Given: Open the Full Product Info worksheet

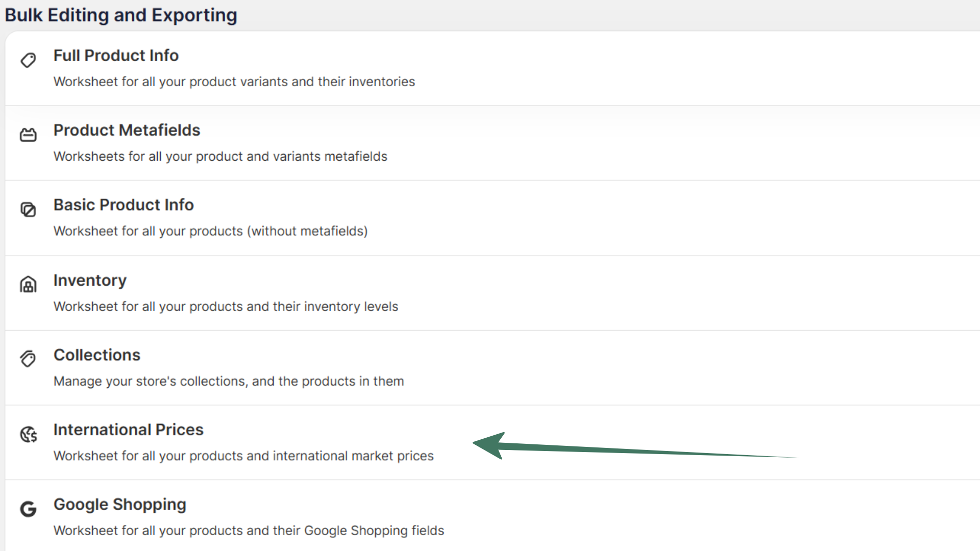Looking at the screenshot, I should pos(116,56).
